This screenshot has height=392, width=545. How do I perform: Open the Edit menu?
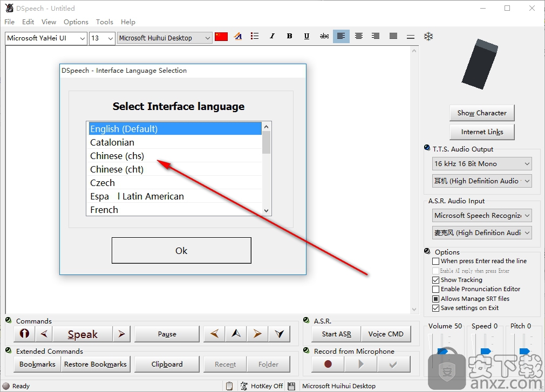[x=28, y=22]
